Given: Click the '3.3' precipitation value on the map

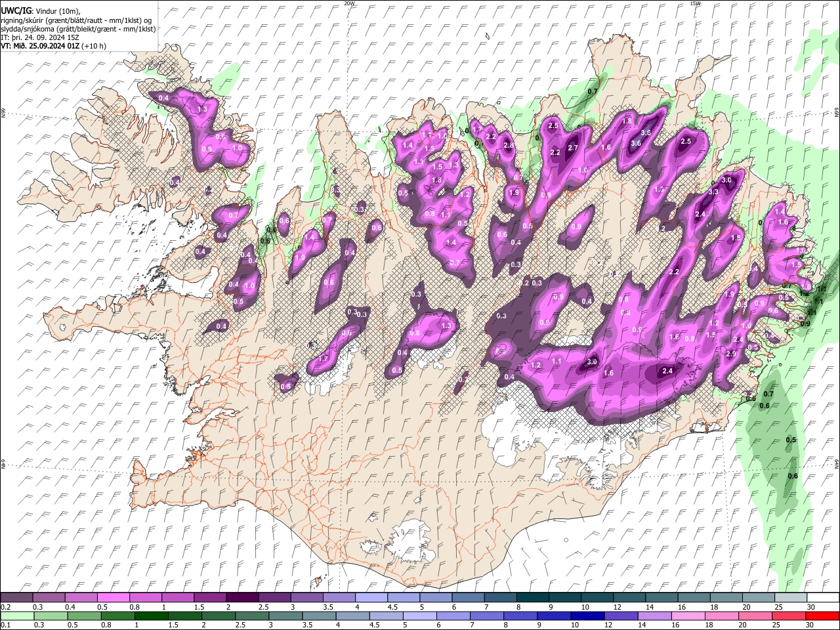Looking at the screenshot, I should 713,192.
